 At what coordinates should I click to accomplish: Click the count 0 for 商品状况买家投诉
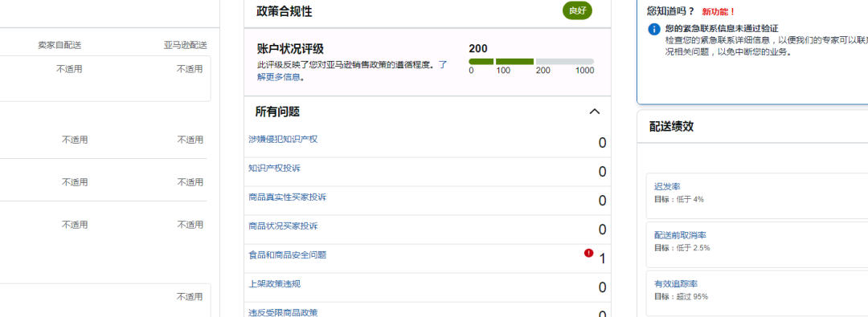click(602, 229)
